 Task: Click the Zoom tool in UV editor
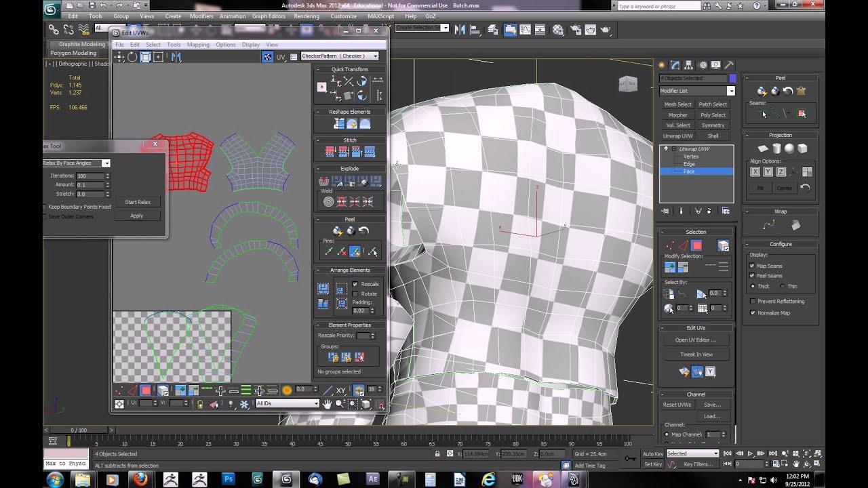340,404
